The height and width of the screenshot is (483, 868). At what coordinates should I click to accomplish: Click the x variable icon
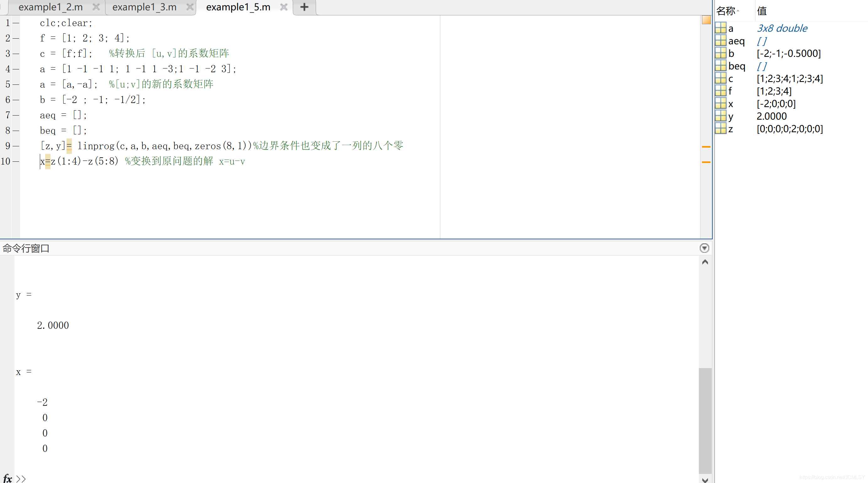pyautogui.click(x=721, y=104)
